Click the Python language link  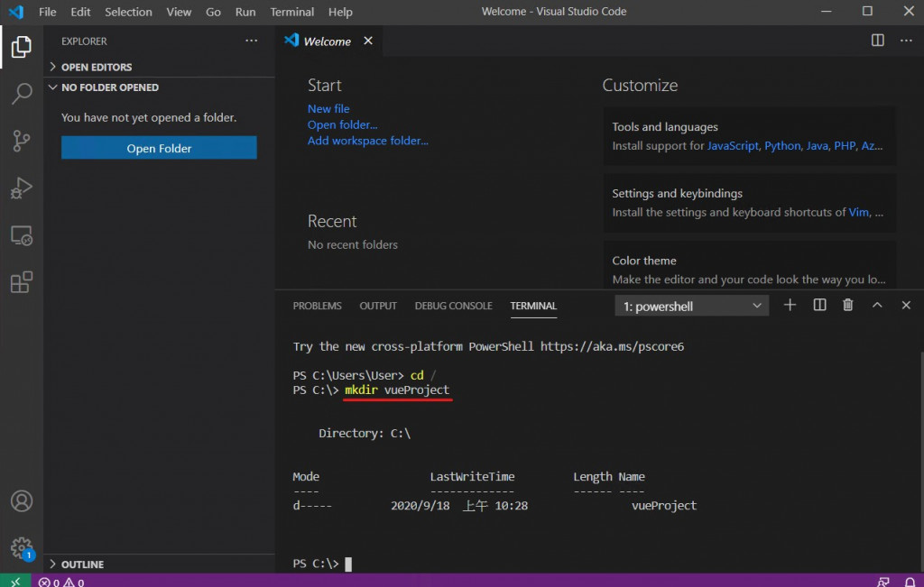[x=782, y=145]
